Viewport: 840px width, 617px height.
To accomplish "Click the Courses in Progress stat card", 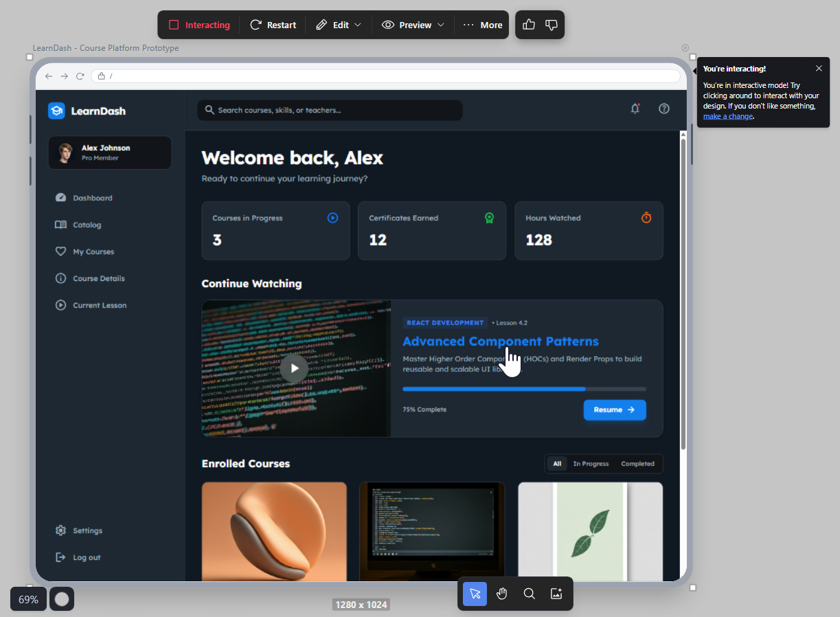I will pos(275,230).
